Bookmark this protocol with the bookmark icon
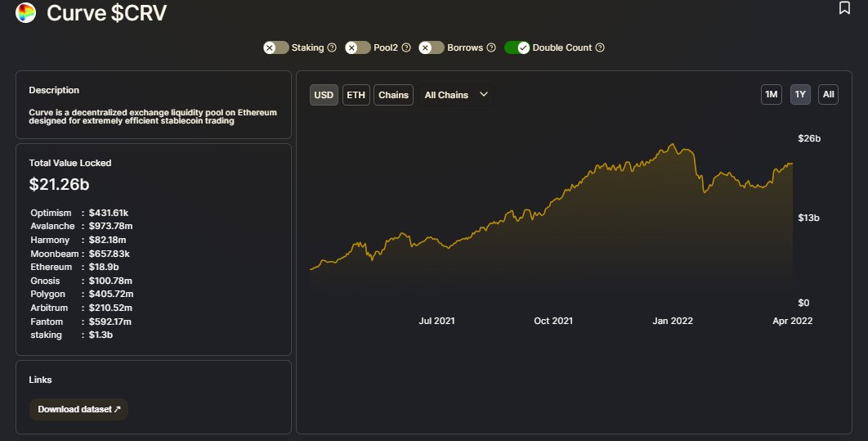Image resolution: width=868 pixels, height=441 pixels. (844, 7)
